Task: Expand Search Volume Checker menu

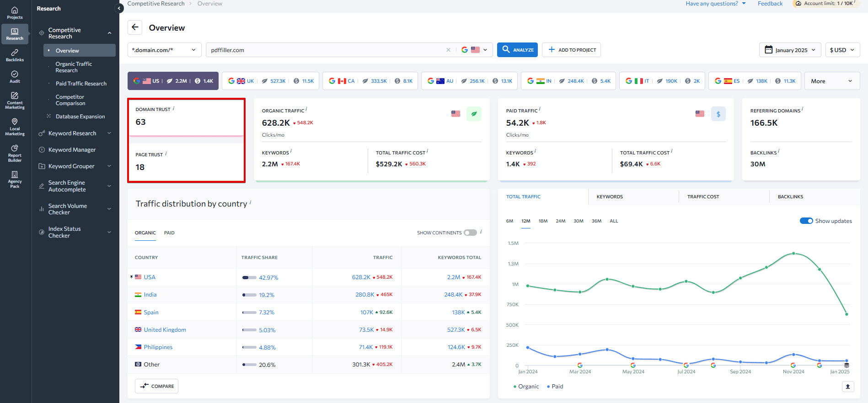Action: coord(109,209)
